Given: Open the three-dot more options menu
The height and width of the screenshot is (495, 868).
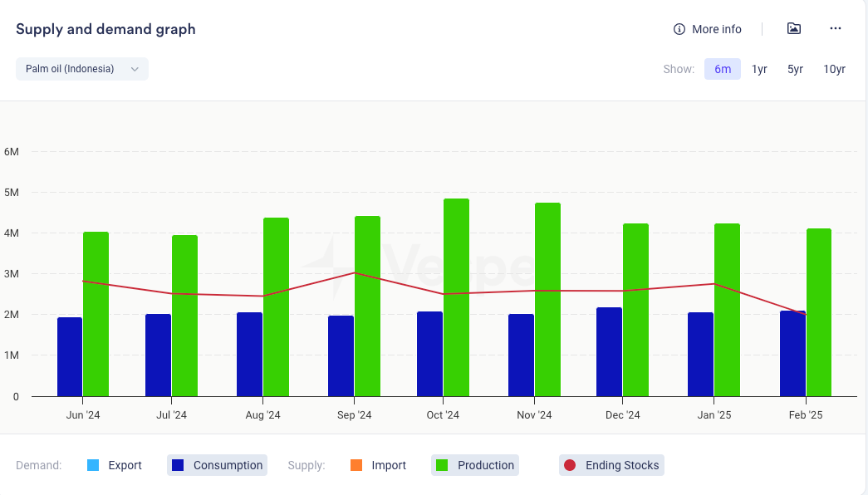Looking at the screenshot, I should click(x=836, y=29).
